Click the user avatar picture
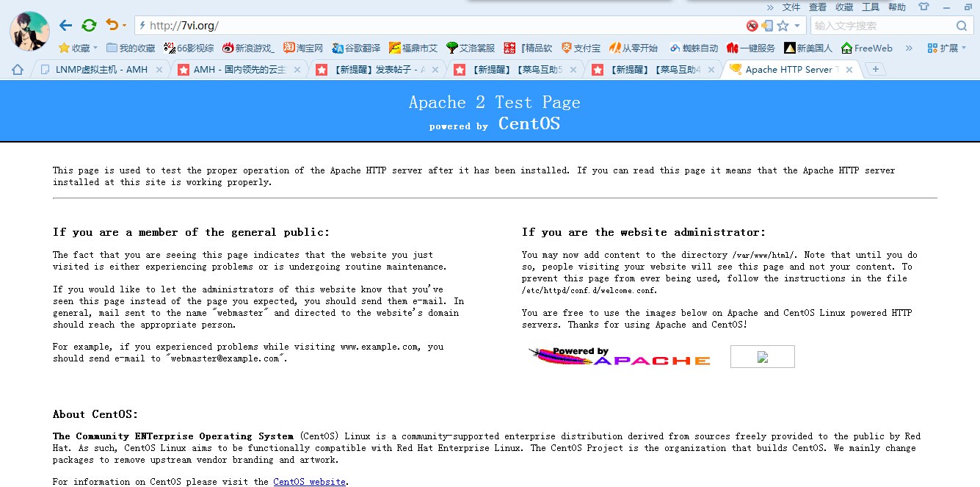Screen dimensions: 980x487 click(29, 31)
